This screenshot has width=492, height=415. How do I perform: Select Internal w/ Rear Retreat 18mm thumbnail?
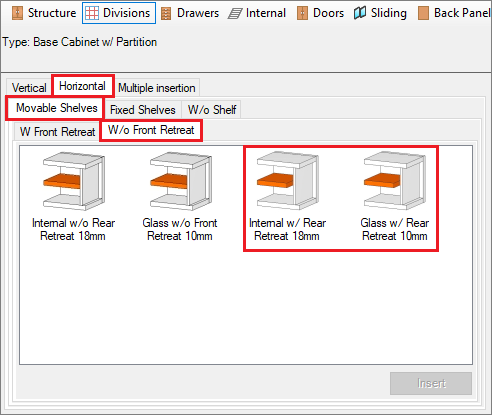pos(287,197)
